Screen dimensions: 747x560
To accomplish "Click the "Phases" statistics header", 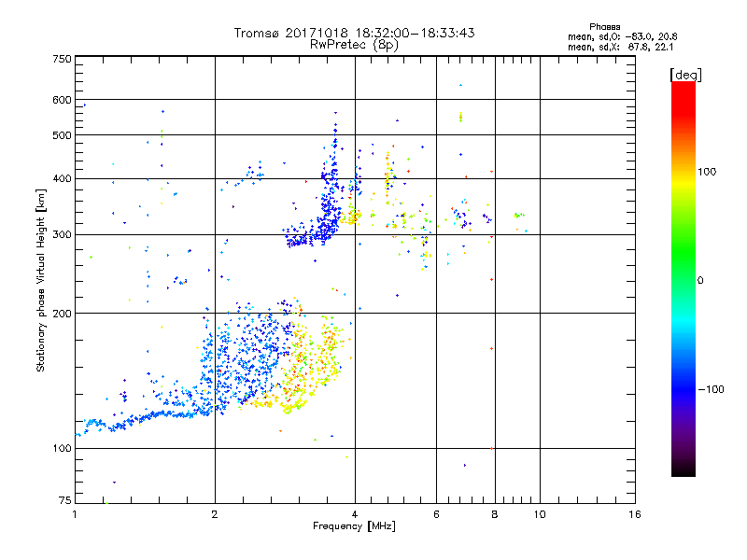I will click(604, 27).
